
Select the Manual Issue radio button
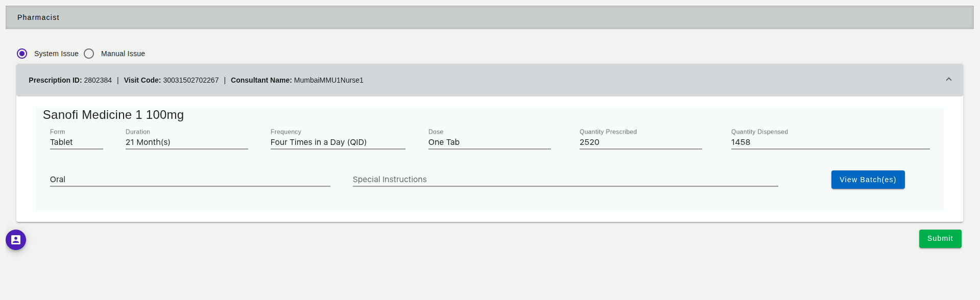point(89,54)
